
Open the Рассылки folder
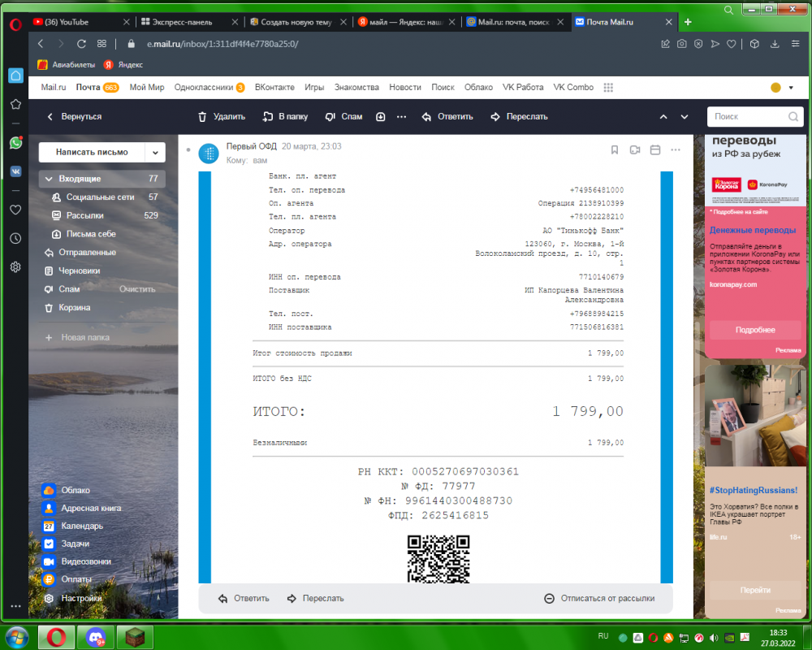coord(102,215)
